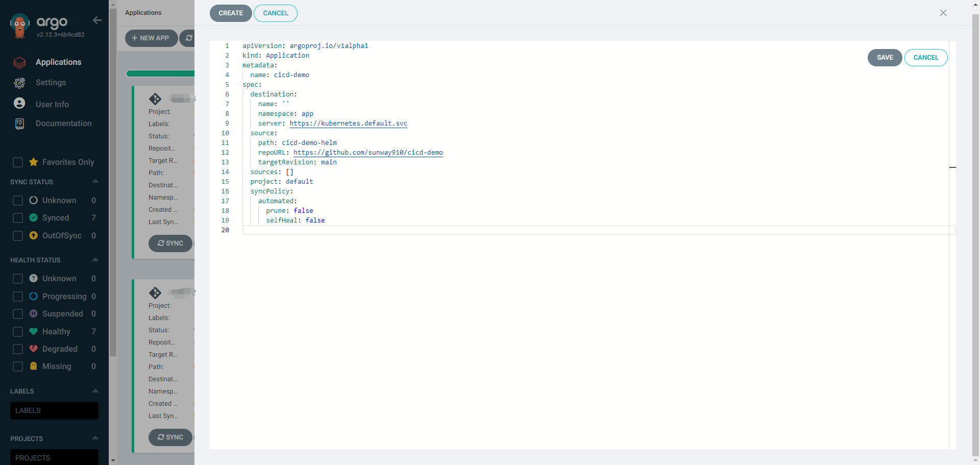Enable the Favorites Only checkbox
The image size is (980, 465).
click(x=18, y=162)
